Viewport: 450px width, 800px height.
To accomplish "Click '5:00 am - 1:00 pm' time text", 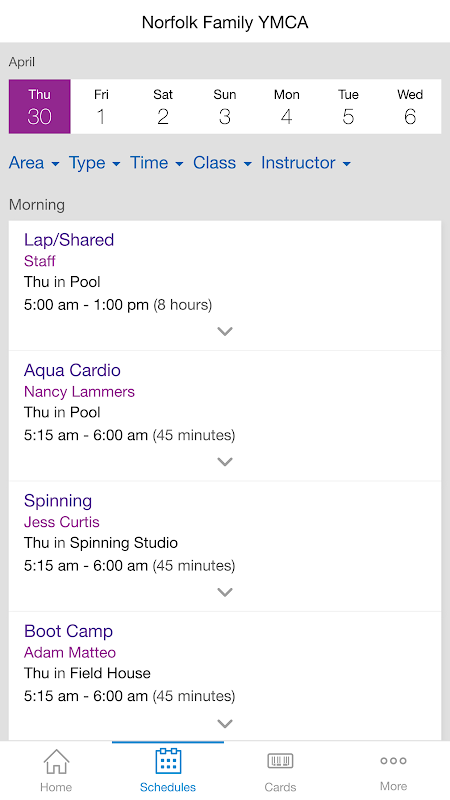I will point(86,305).
